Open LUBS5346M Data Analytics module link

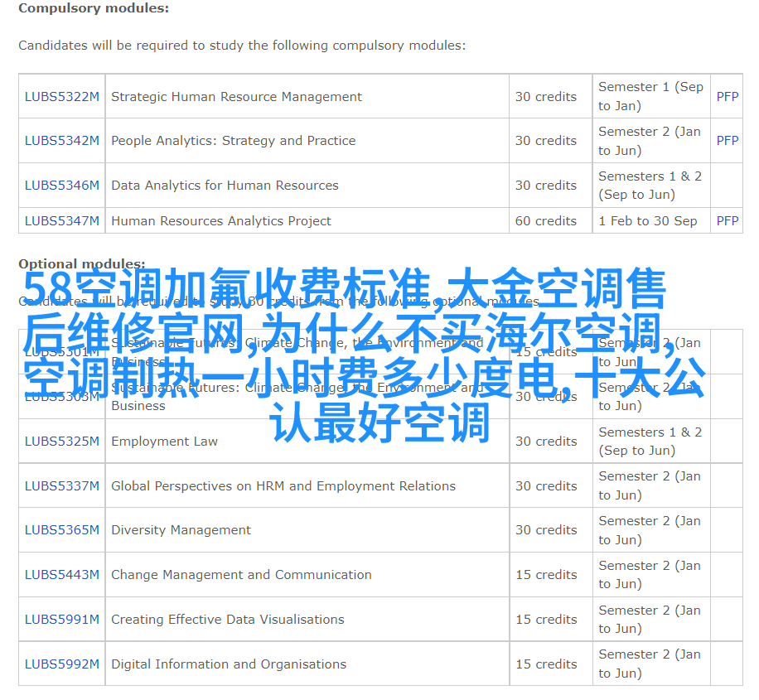click(x=61, y=186)
